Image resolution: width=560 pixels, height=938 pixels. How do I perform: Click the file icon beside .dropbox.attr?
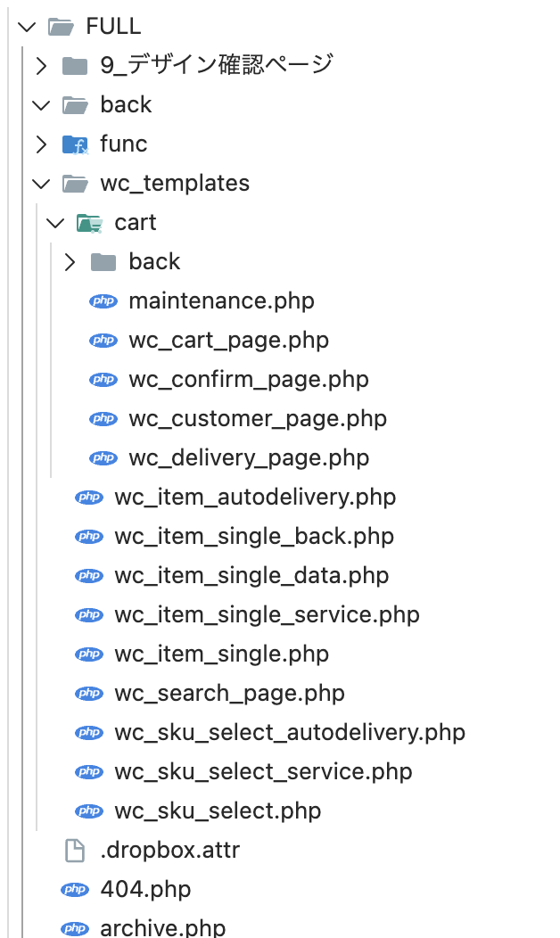pos(75,850)
